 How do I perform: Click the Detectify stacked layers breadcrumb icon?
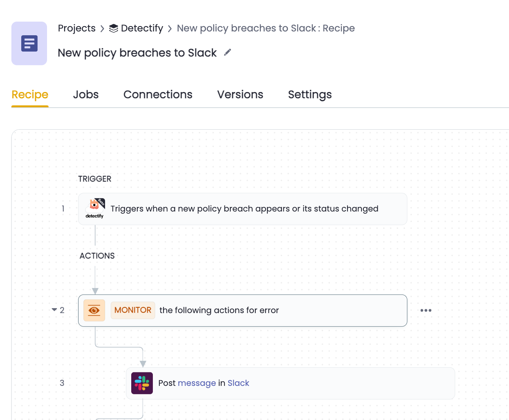click(113, 28)
